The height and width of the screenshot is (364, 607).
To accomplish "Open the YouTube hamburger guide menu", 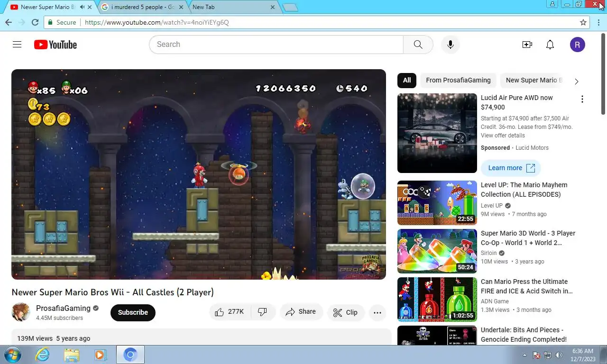I will pyautogui.click(x=17, y=45).
